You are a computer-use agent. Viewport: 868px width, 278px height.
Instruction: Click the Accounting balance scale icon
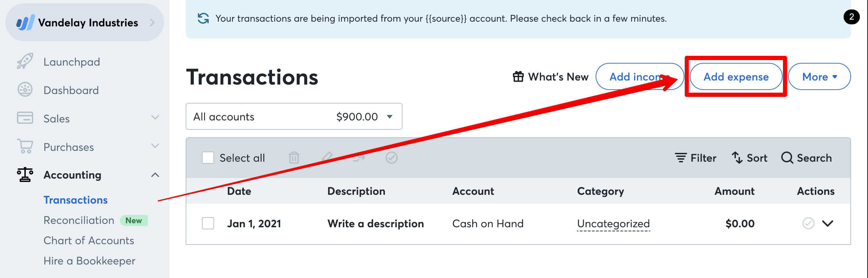[24, 175]
